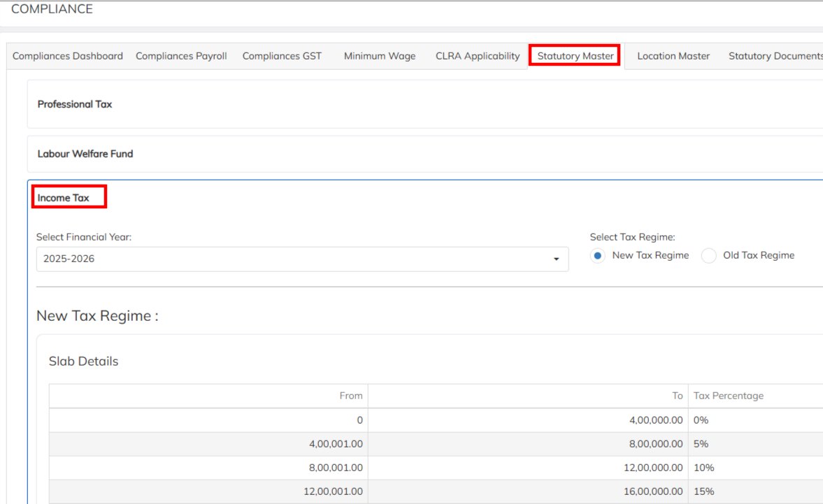Open the Select Financial Year dropdown

click(302, 259)
